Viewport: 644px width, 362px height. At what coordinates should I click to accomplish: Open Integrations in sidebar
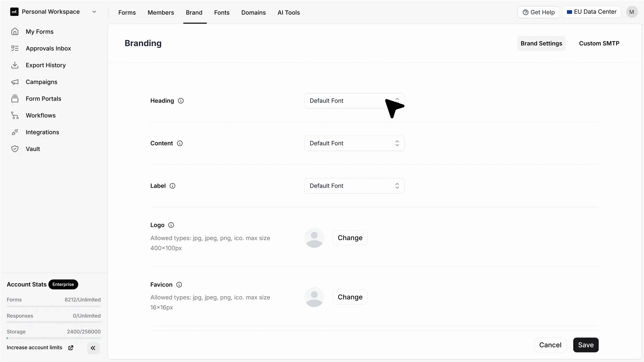[42, 132]
